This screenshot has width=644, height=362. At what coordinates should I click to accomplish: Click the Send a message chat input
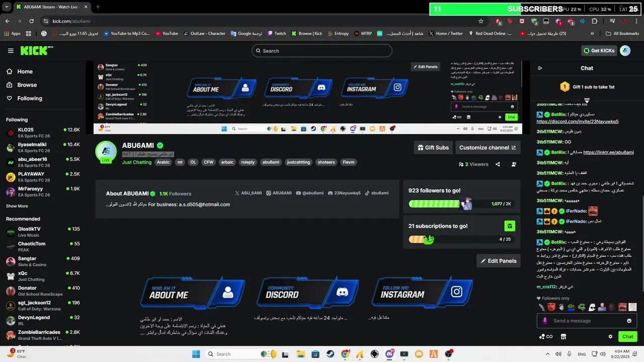coord(587,321)
